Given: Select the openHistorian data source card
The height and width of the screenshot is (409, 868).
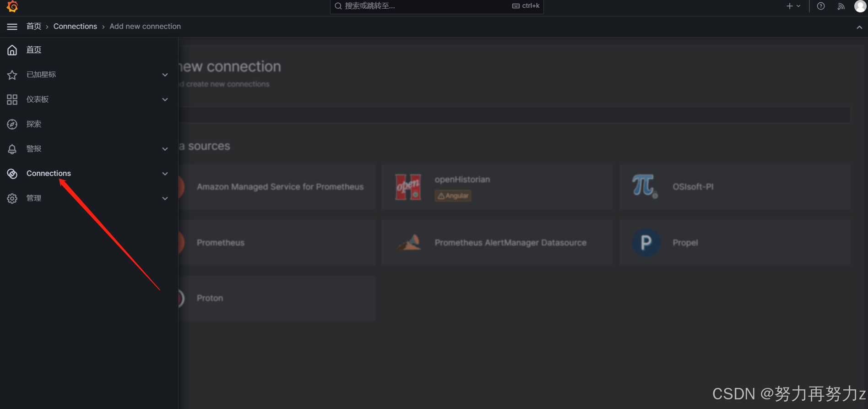Looking at the screenshot, I should (497, 187).
